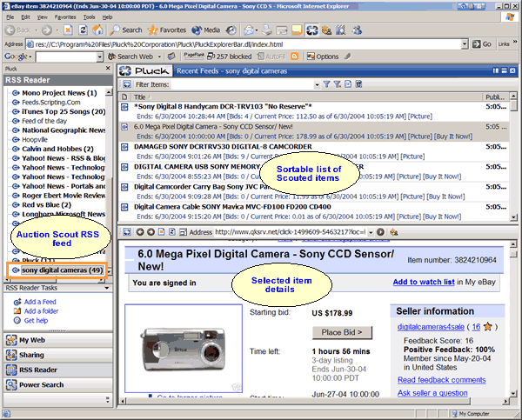Click the preview pane Forward arrow icon
This screenshot has height=420, width=522.
click(151, 232)
